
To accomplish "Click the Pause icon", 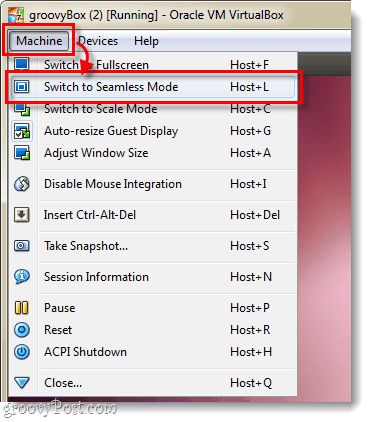I will 22,307.
